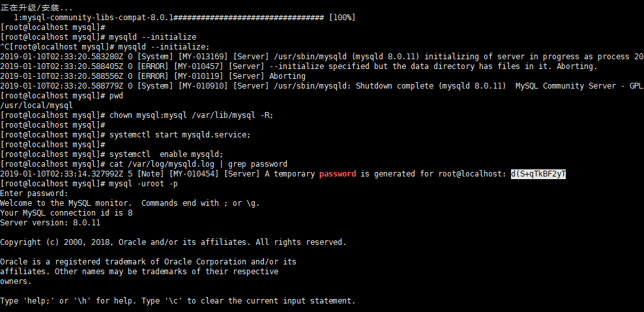The width and height of the screenshot is (644, 312).
Task: Click the 'Server version: 8.0.11' text
Action: coord(50,223)
